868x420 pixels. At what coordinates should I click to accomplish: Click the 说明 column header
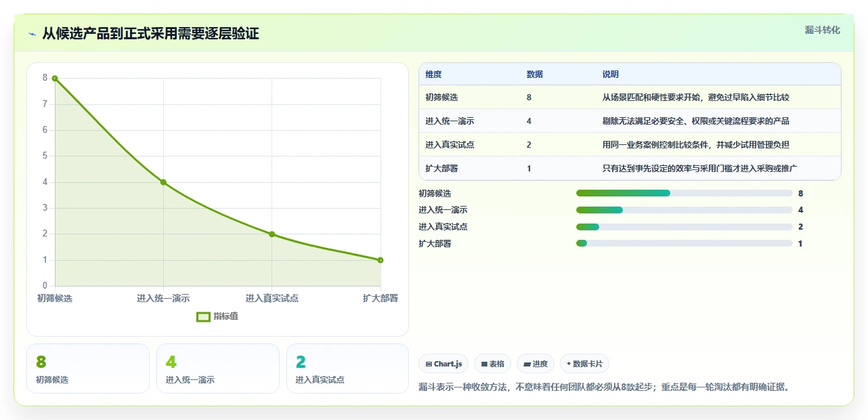(x=610, y=75)
